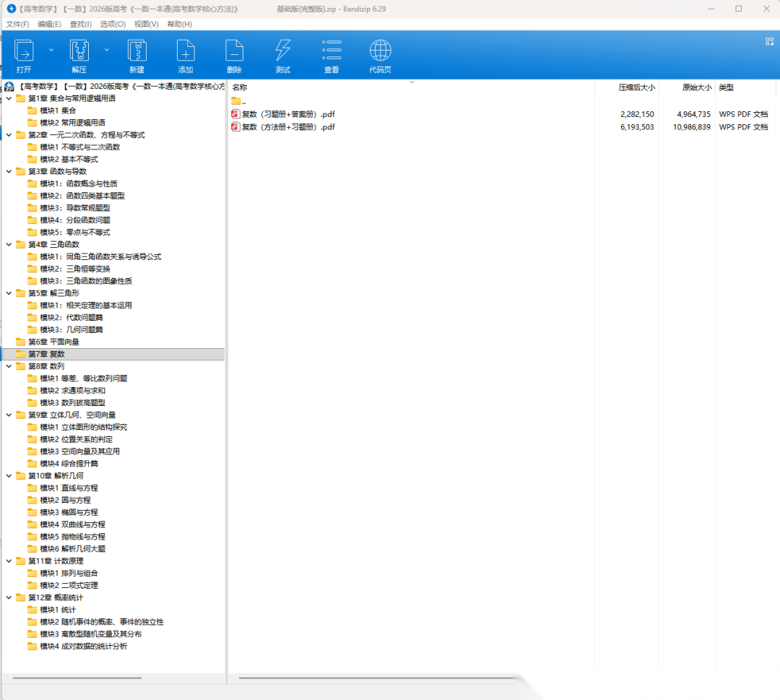The image size is (780, 700).
Task: Collapse the 第10章 解析几何 tree node
Action: [x=9, y=475]
